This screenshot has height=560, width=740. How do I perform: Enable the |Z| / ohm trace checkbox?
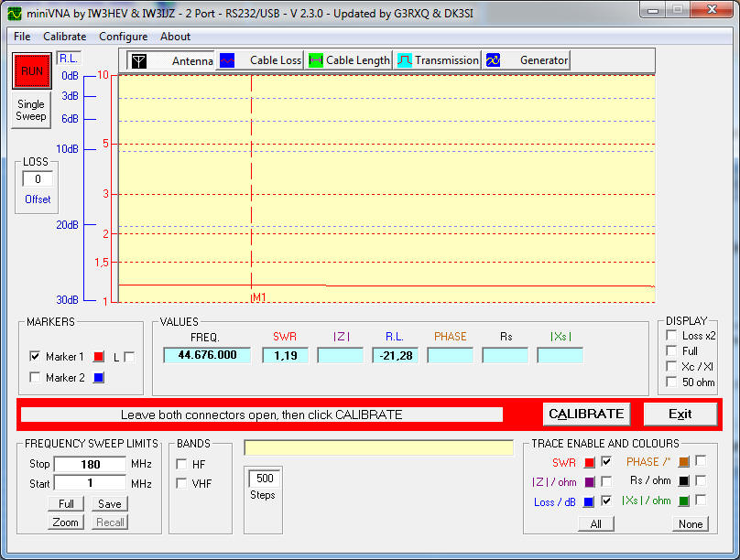[x=606, y=480]
